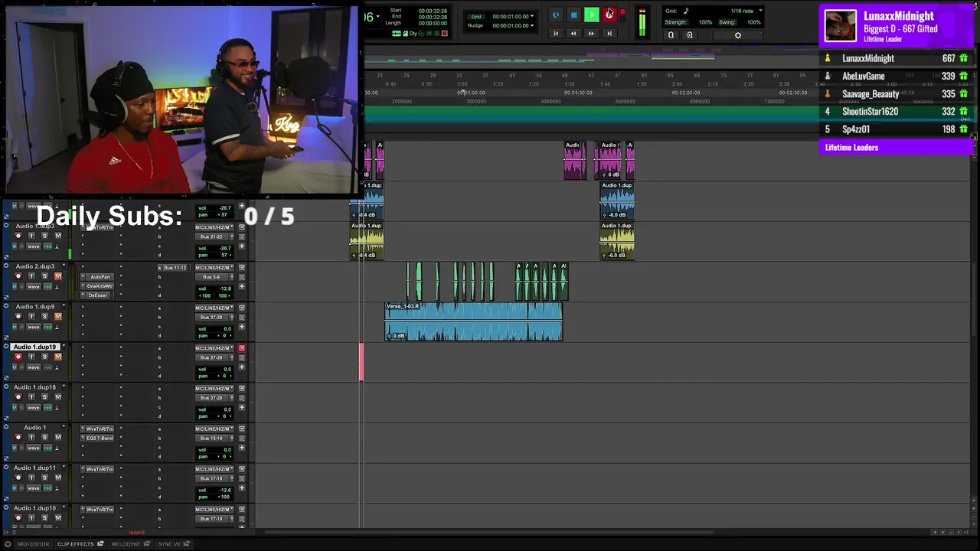Disarm record on Audio 1.dup19 track
The width and height of the screenshot is (980, 551).
point(18,357)
